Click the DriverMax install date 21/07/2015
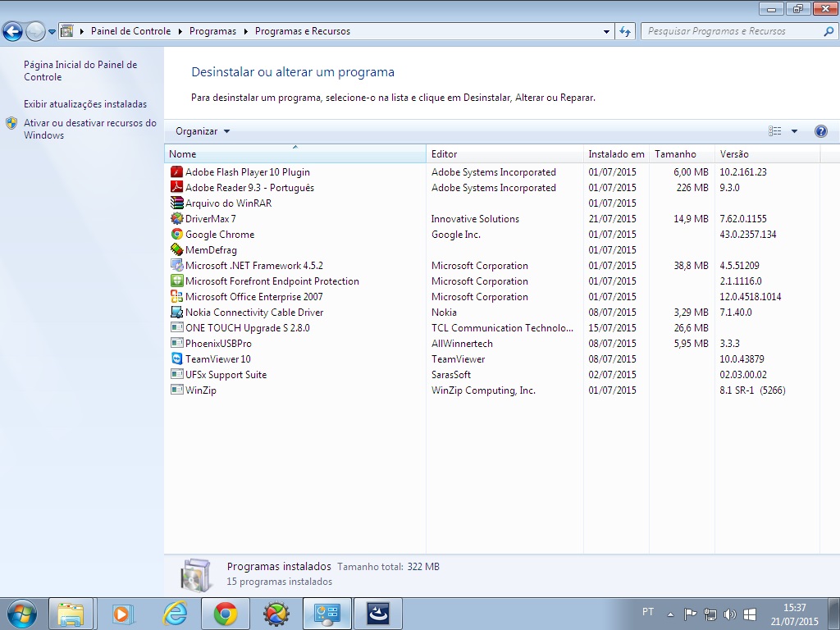The height and width of the screenshot is (630, 840). (612, 218)
